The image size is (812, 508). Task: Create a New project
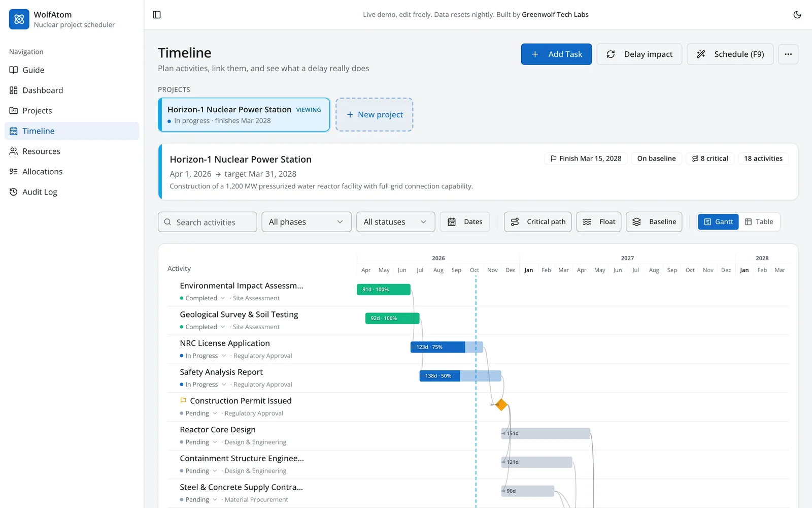coord(375,115)
